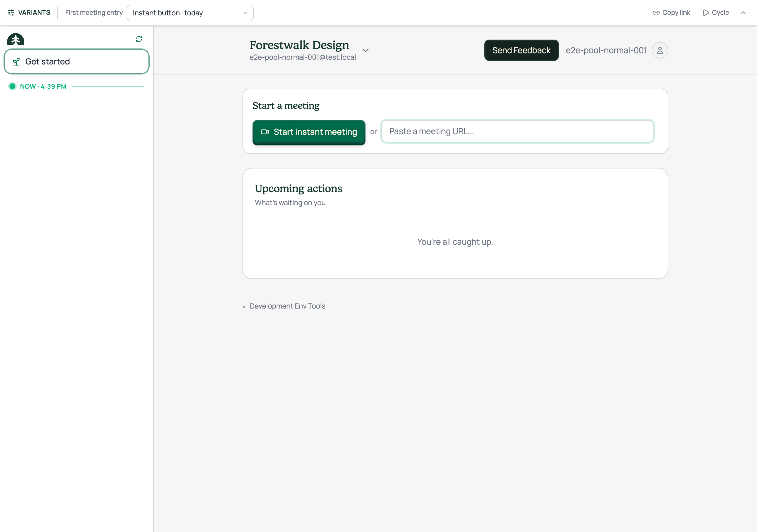
Task: Click the Forestwalk Design heading
Action: 299,45
